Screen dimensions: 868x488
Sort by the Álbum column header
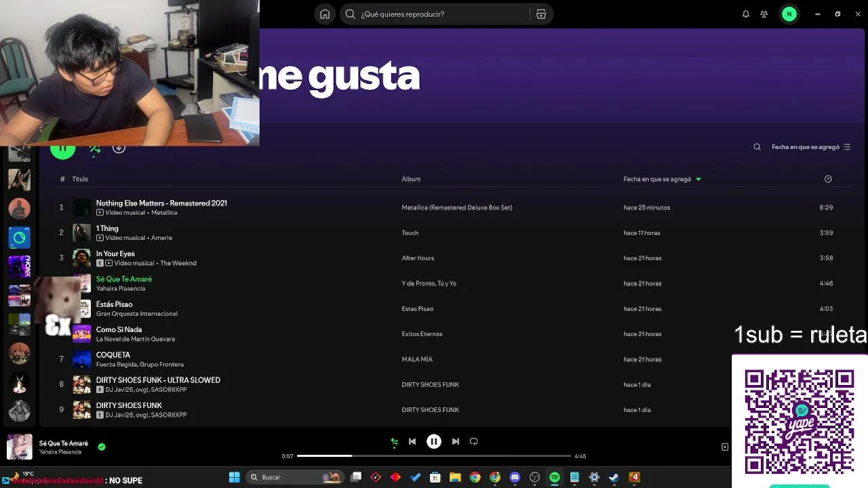411,179
